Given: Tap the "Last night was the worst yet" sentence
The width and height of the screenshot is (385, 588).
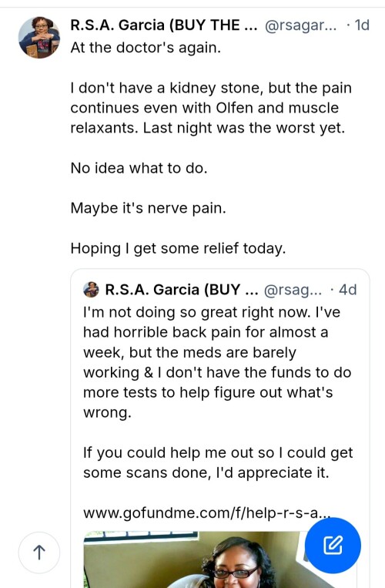Looking at the screenshot, I should coord(244,128).
